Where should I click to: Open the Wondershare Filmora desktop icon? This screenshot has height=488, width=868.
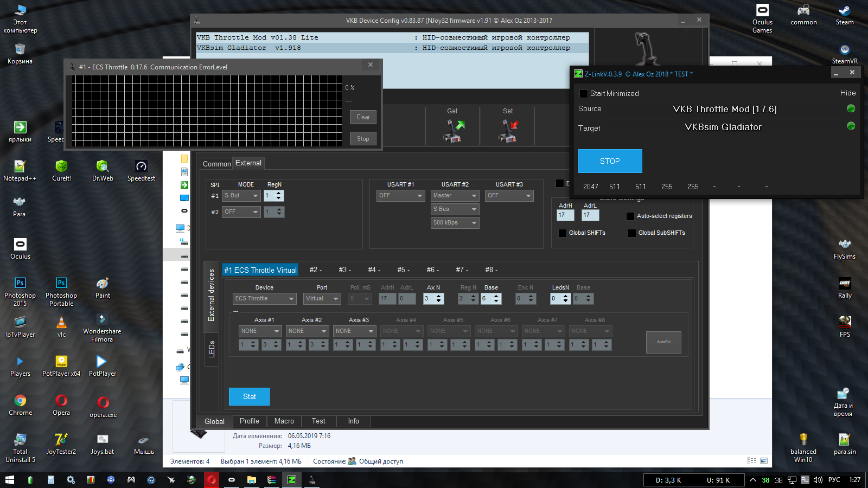[x=102, y=328]
